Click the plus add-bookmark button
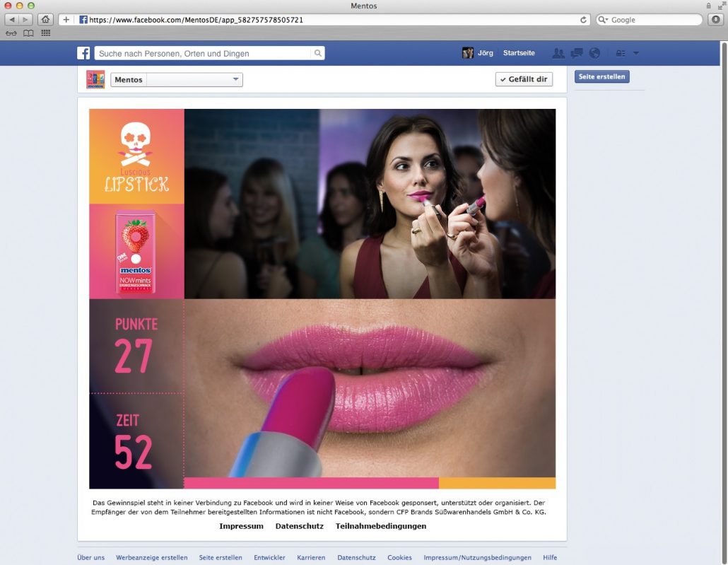 [66, 20]
